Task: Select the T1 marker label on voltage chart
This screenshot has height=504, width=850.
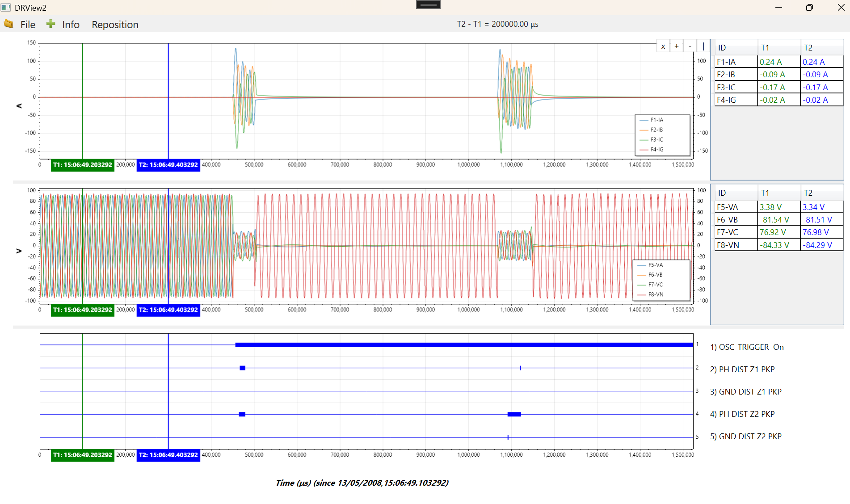Action: [x=83, y=310]
